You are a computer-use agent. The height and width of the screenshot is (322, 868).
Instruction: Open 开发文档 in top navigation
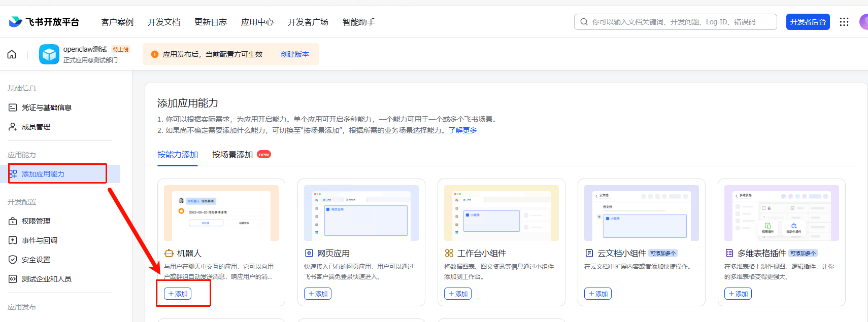click(164, 22)
